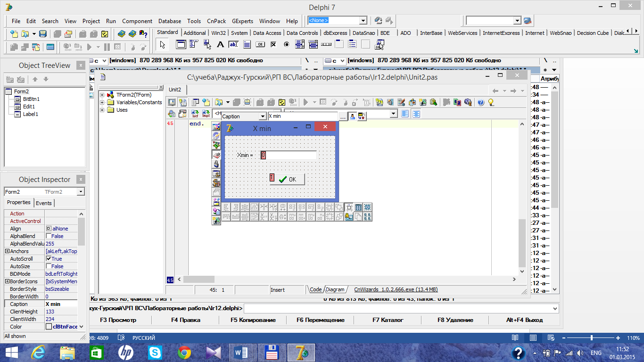Click F5 Копирование button
The image size is (644, 362).
253,320
